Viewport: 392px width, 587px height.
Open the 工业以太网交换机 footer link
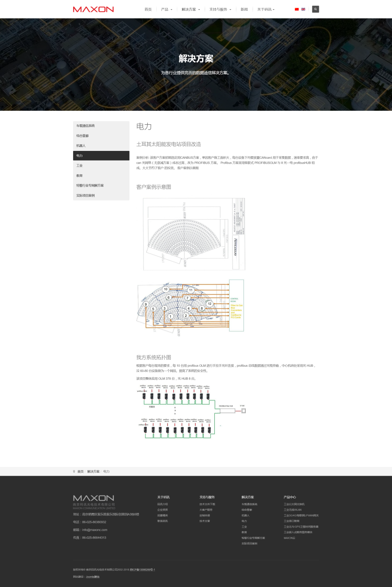294,504
